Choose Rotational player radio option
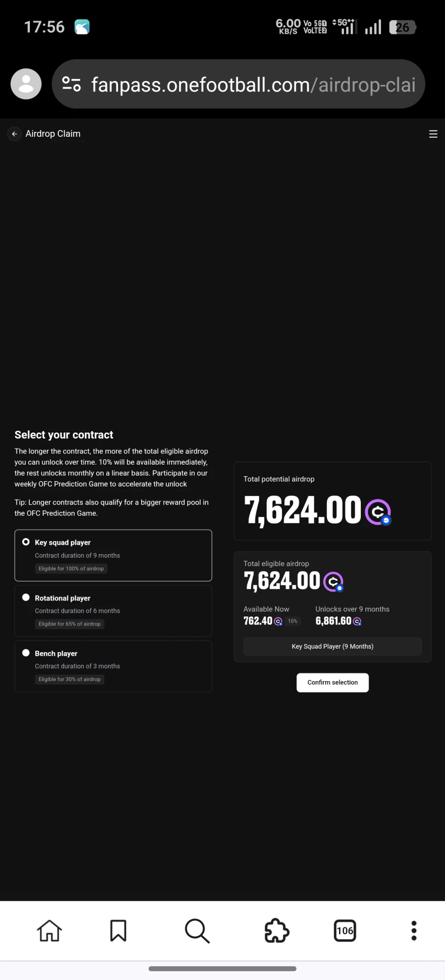The height and width of the screenshot is (980, 445). click(26, 598)
